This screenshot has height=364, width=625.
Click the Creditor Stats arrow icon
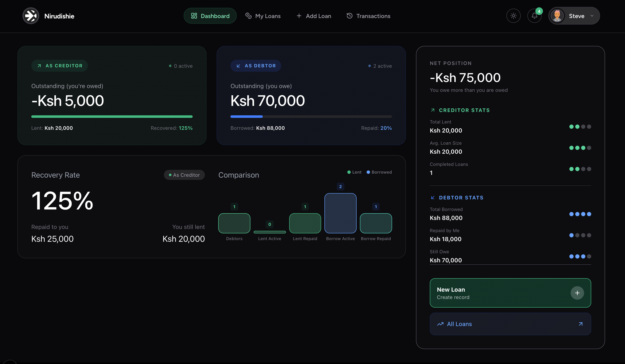click(x=433, y=110)
